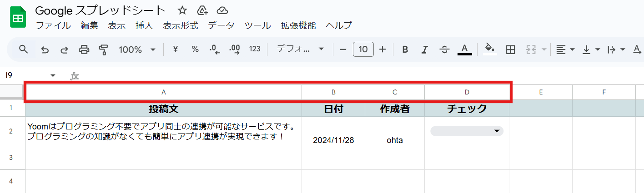Open the 表示形式 menu

[x=181, y=25]
